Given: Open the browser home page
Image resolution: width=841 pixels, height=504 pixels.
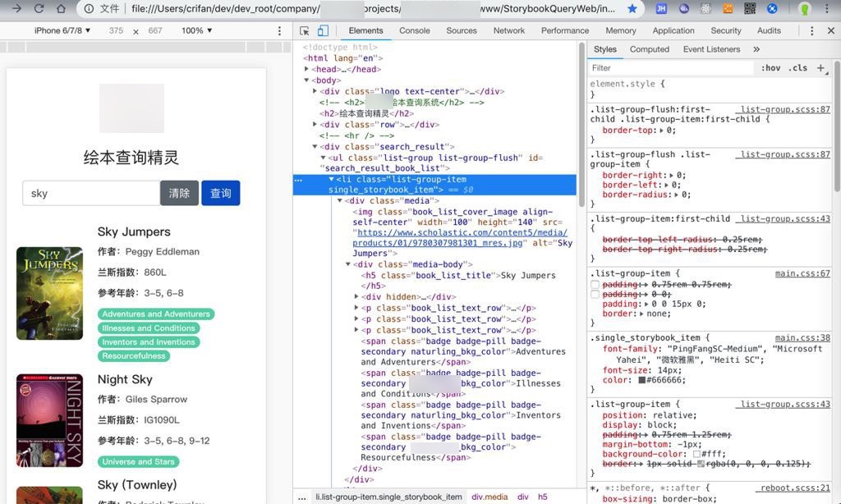Looking at the screenshot, I should click(61, 8).
